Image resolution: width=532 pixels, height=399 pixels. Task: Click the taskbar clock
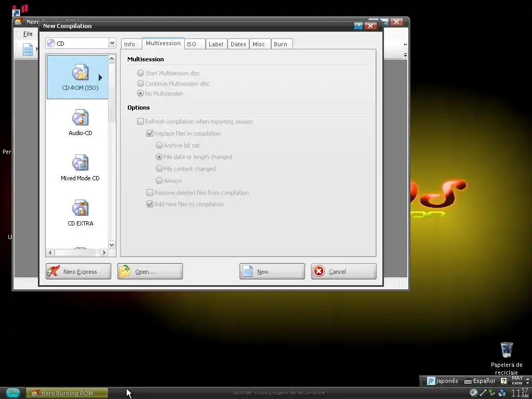[x=520, y=393]
